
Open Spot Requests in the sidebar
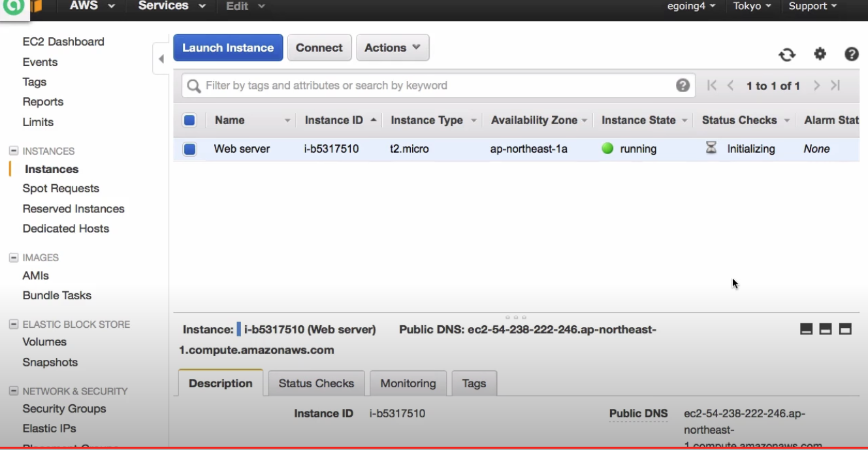click(x=61, y=189)
